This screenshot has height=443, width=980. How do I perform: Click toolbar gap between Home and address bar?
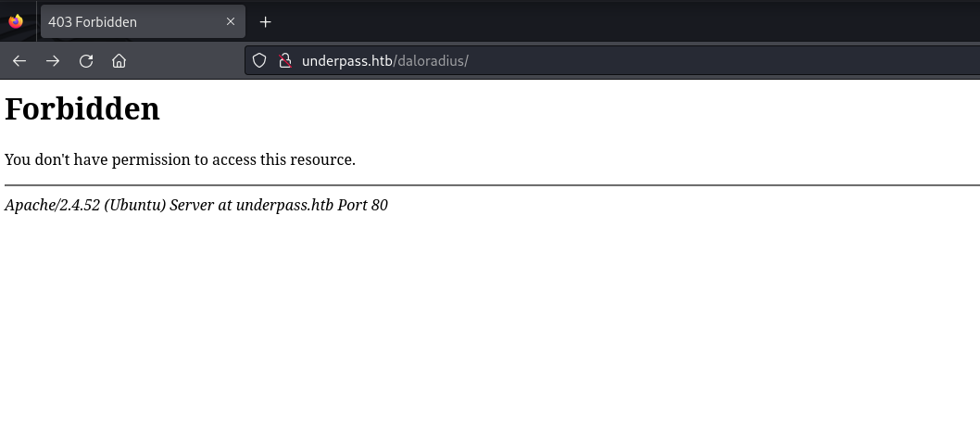tap(185, 61)
